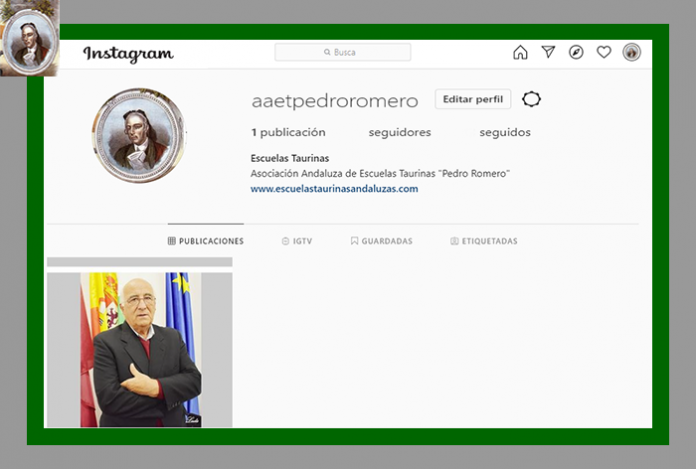Click the aaetpedroromero username
The image size is (696, 469).
[335, 101]
